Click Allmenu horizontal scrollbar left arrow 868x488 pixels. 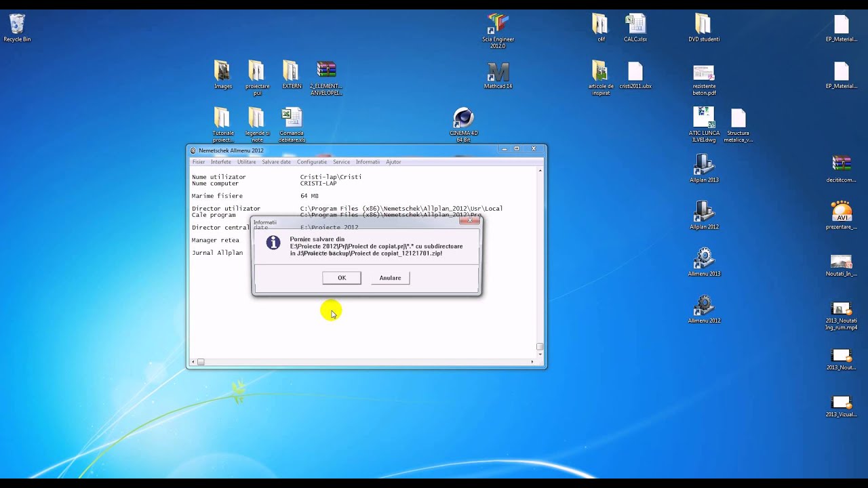coord(193,362)
